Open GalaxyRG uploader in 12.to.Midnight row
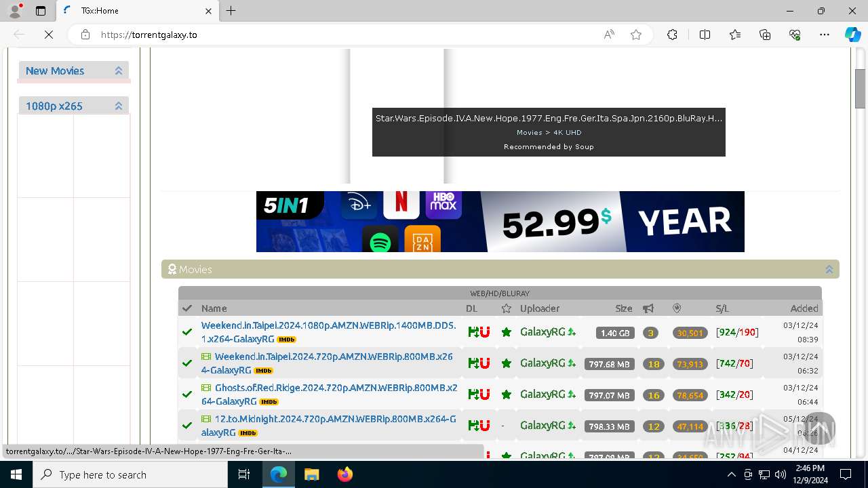 pos(542,426)
